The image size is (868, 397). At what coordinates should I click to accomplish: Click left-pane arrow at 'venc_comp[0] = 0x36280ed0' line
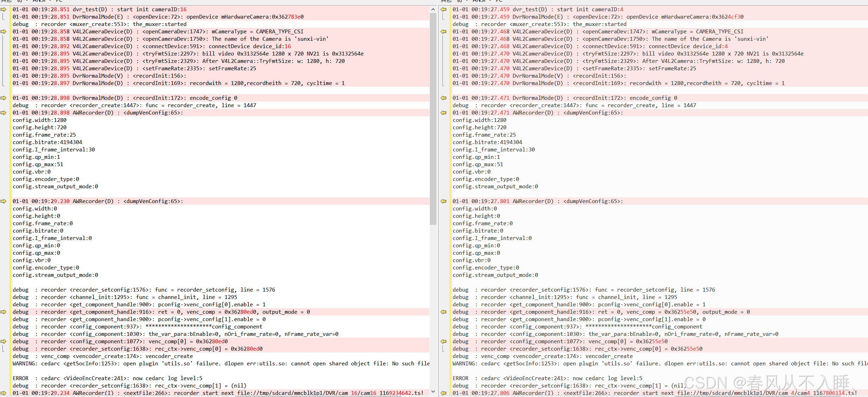4,341
